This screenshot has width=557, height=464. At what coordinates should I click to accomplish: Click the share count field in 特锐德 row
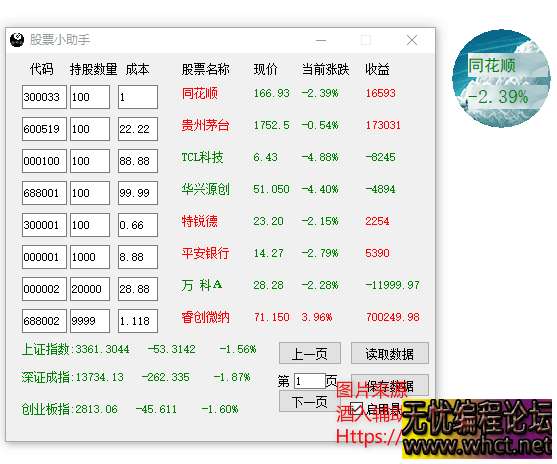point(90,225)
